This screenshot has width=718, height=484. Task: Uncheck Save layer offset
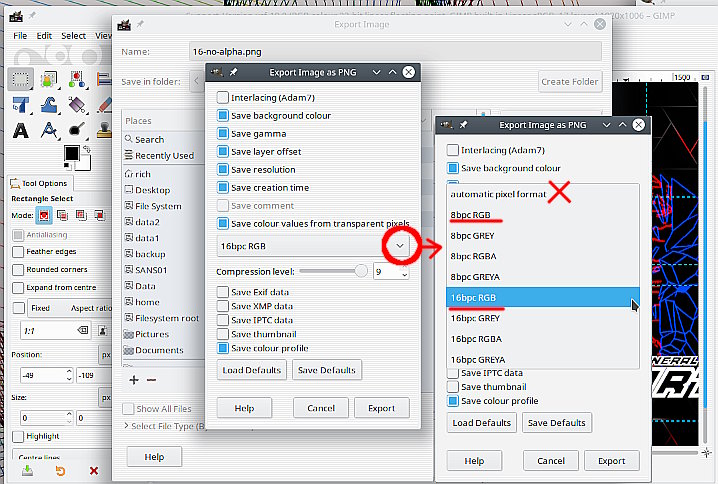pos(223,152)
